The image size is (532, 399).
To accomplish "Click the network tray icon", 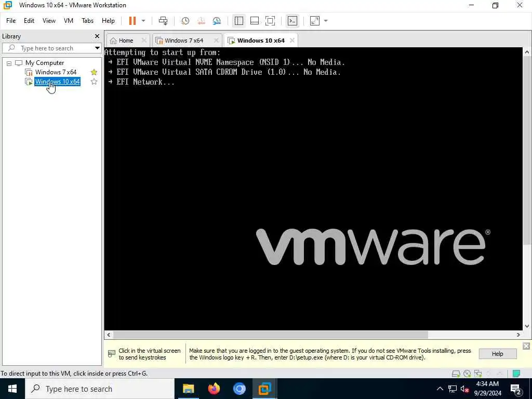I will click(453, 389).
